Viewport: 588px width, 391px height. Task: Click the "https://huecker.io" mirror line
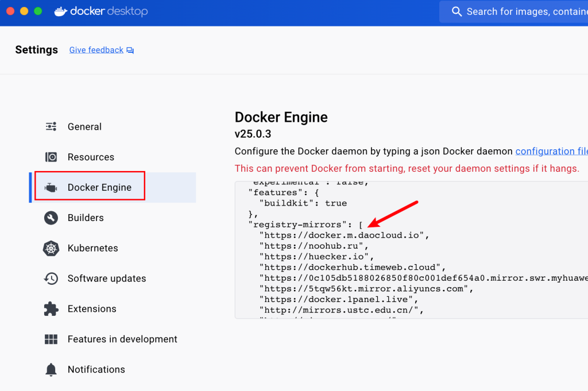[316, 257]
